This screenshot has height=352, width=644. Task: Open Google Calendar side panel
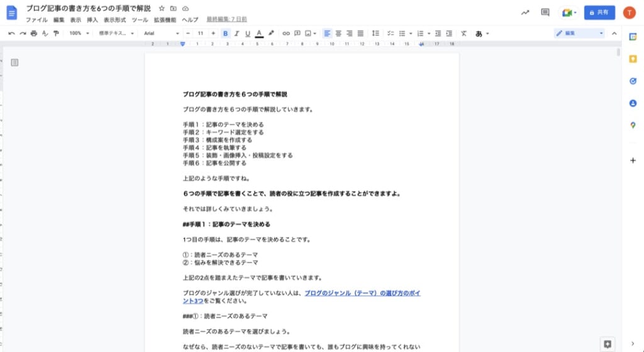pyautogui.click(x=633, y=37)
